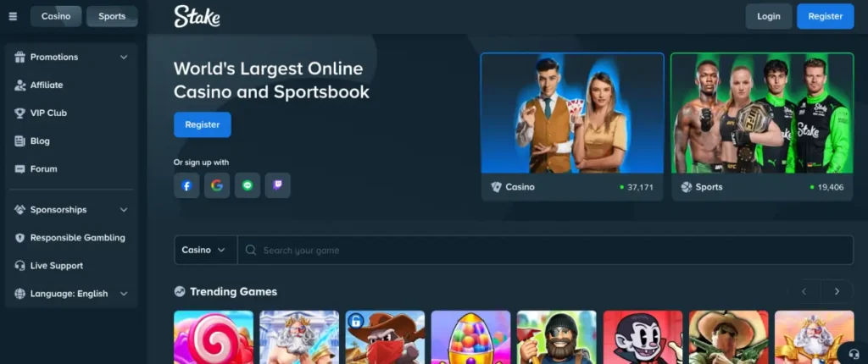Click the blue Register button in header
This screenshot has width=868, height=364.
(x=825, y=16)
